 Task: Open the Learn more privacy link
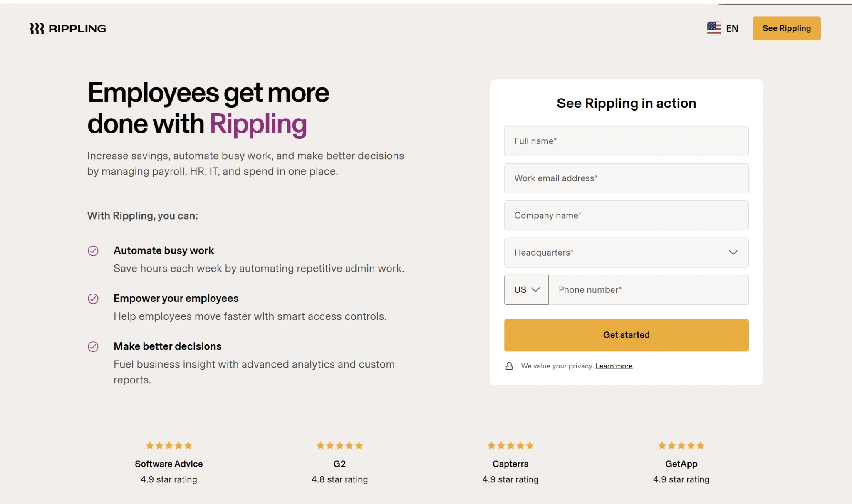pyautogui.click(x=614, y=366)
